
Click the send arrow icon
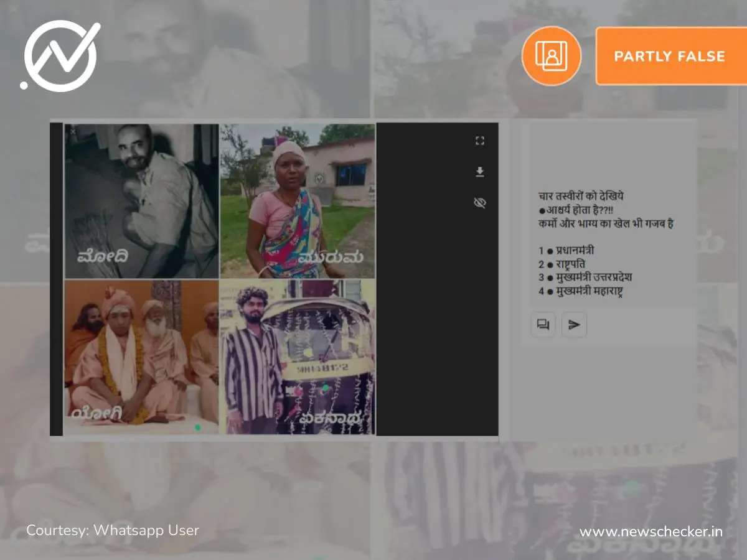pos(574,325)
